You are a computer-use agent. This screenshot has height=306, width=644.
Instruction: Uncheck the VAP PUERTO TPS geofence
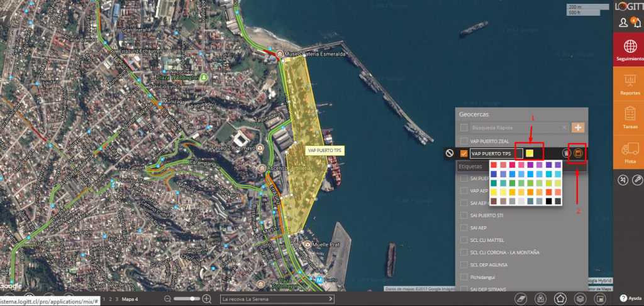pos(464,154)
